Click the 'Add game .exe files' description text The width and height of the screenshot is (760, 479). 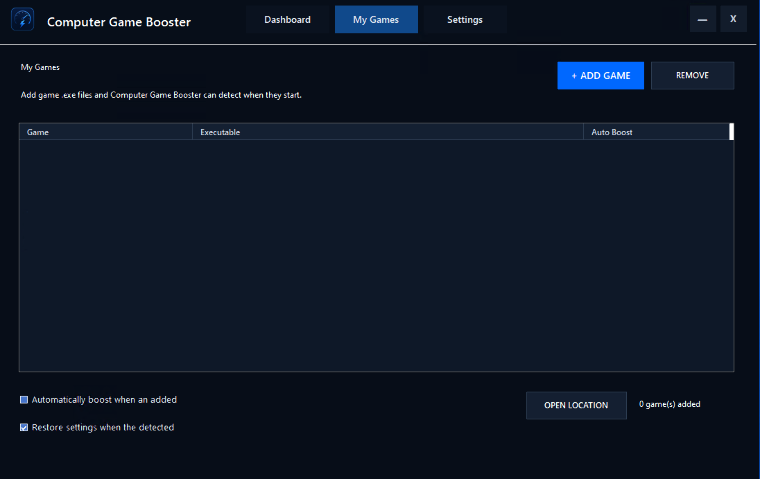[x=161, y=95]
